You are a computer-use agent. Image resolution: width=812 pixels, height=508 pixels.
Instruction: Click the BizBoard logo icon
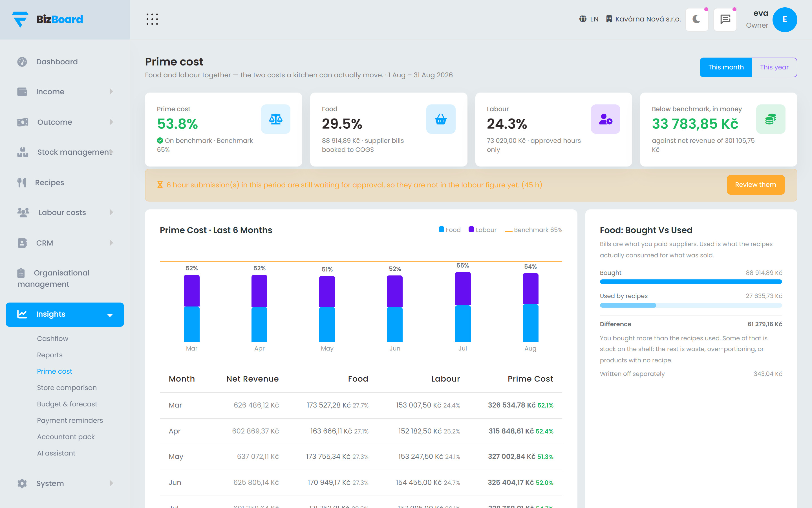tap(20, 19)
